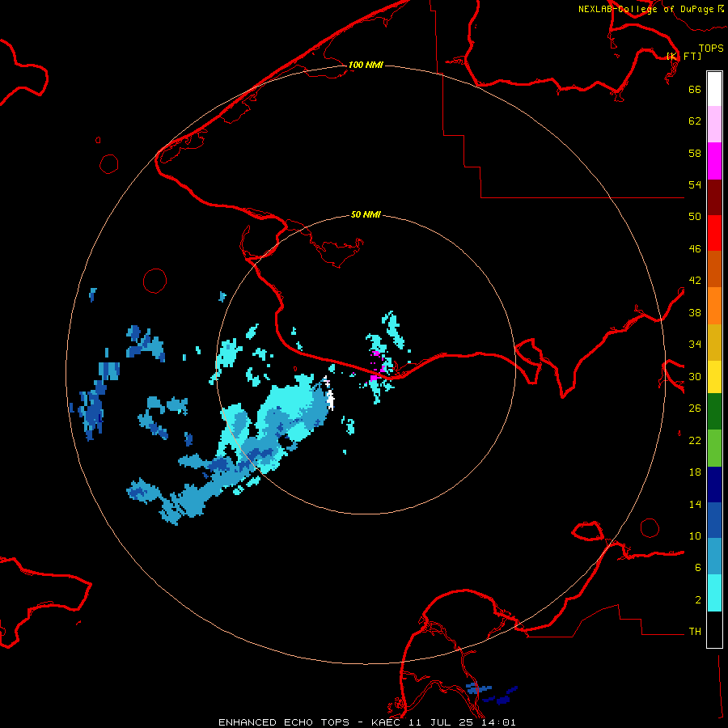Click the 18 legend scale value
Screen dimensions: 728x728
click(x=695, y=472)
